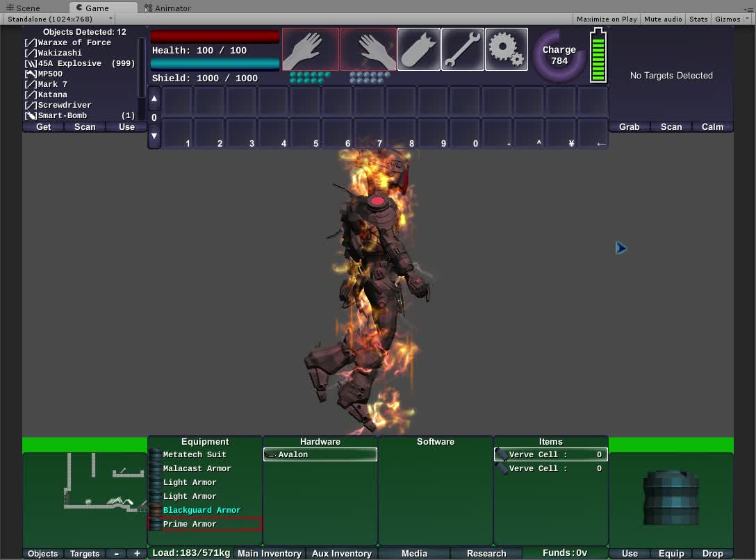Click the battery charge indicator icon
Viewport: 756px width, 560px height.
point(598,56)
